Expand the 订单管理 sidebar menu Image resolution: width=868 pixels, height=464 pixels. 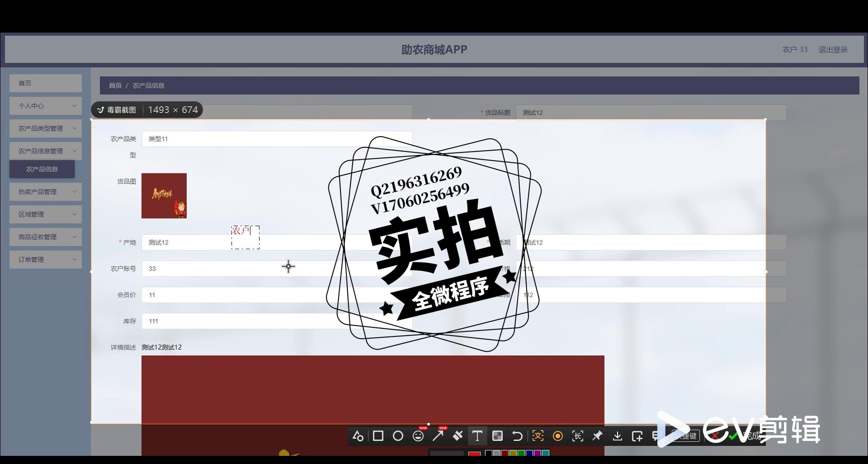click(46, 260)
